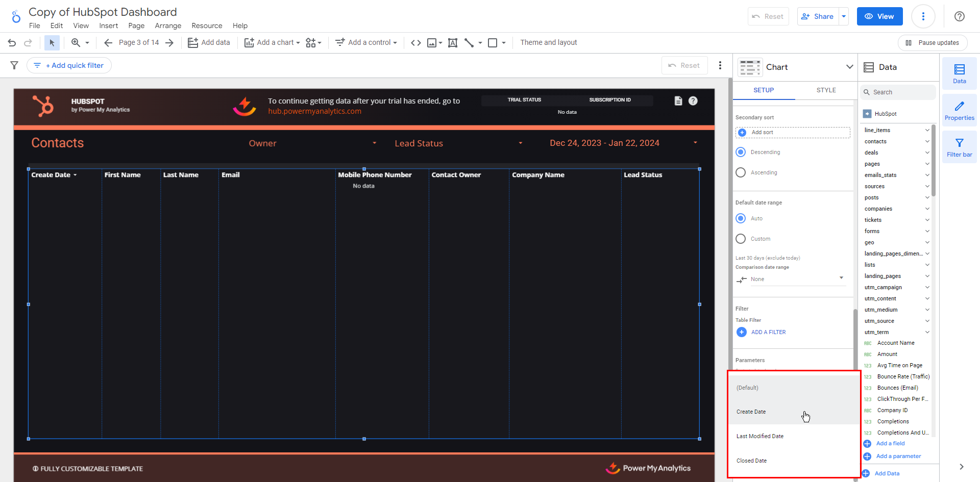Go to the next page arrow

(169, 43)
